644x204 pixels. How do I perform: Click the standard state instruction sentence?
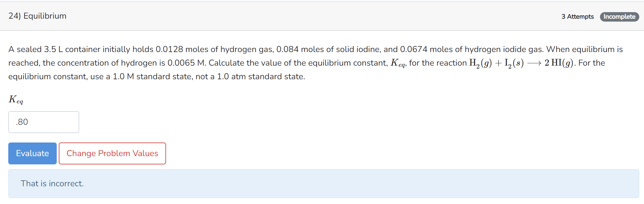click(x=157, y=77)
